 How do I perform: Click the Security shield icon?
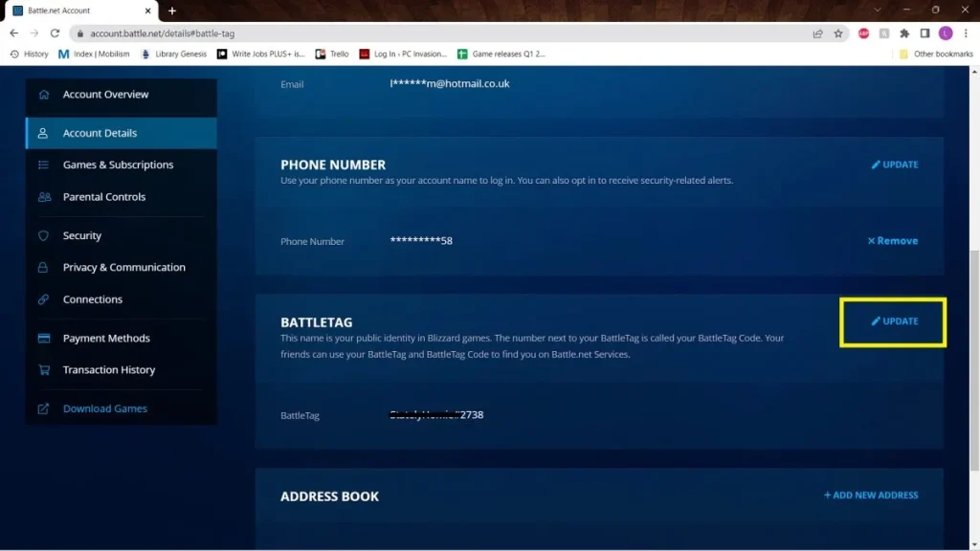(x=43, y=235)
